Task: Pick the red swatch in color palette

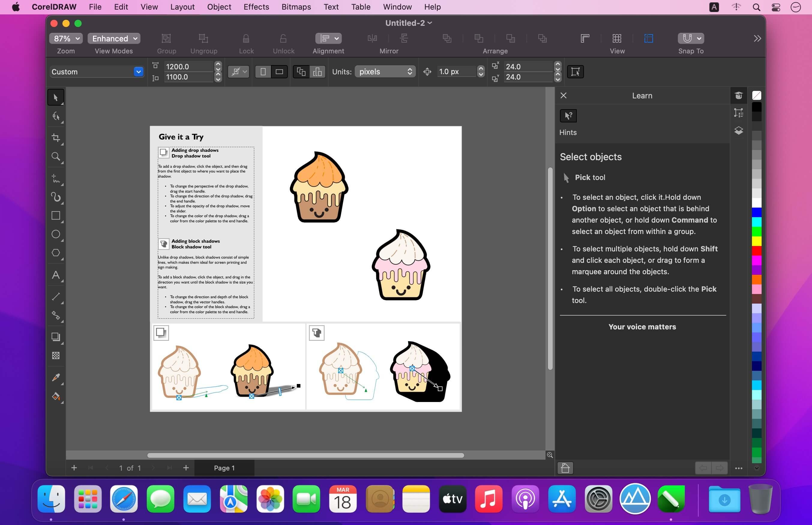Action: [756, 250]
